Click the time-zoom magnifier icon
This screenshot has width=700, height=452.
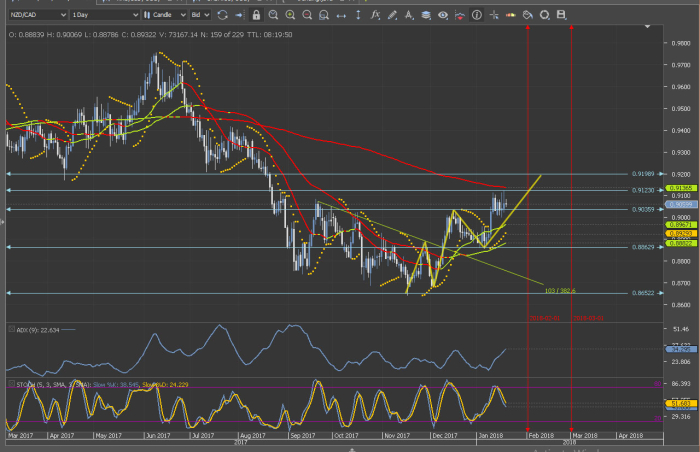pos(273,15)
